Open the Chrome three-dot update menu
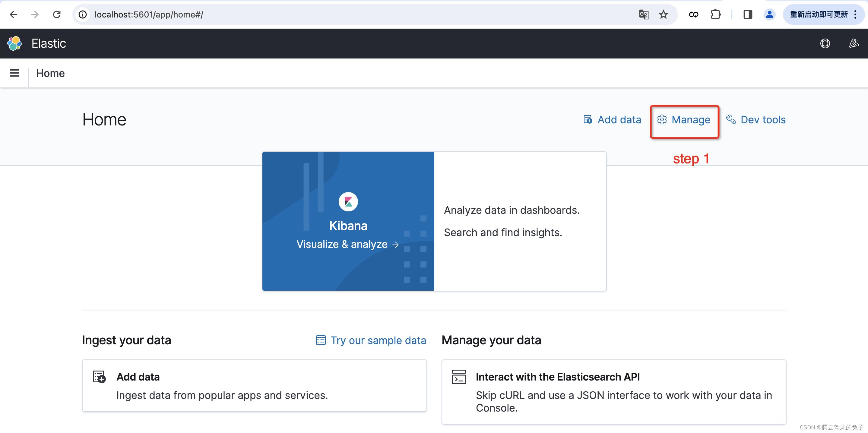Image resolution: width=868 pixels, height=433 pixels. [x=856, y=14]
